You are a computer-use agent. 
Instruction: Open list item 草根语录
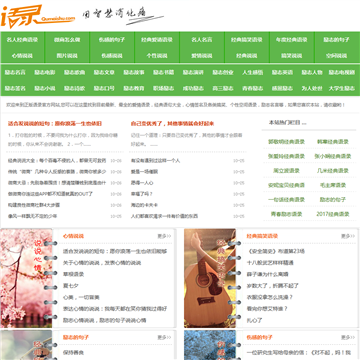(73, 274)
